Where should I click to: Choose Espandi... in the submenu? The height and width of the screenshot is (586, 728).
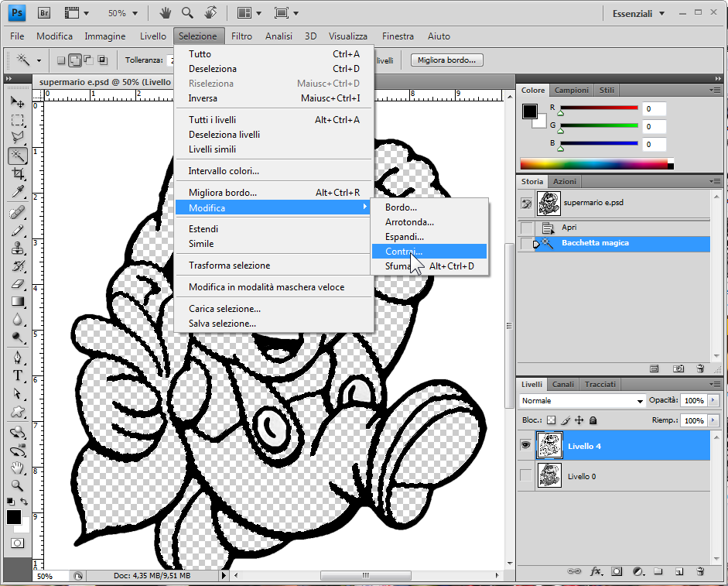pos(429,237)
